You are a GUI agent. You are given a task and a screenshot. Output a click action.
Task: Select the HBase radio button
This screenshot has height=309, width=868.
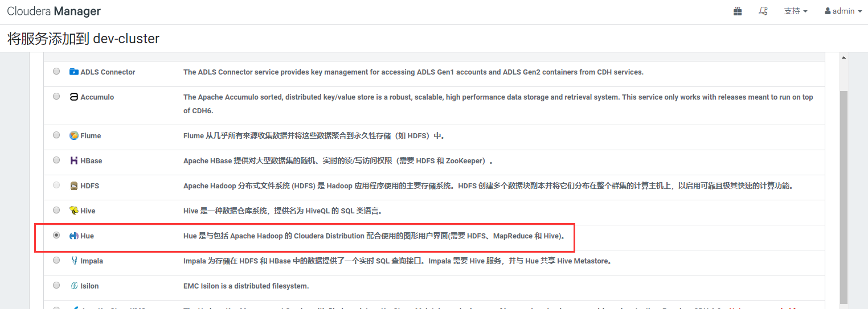coord(56,160)
